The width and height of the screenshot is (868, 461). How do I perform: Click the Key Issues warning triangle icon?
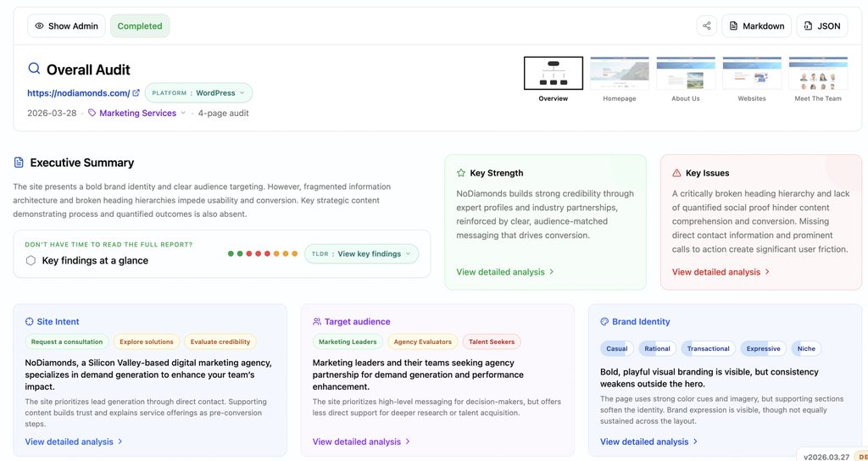676,173
